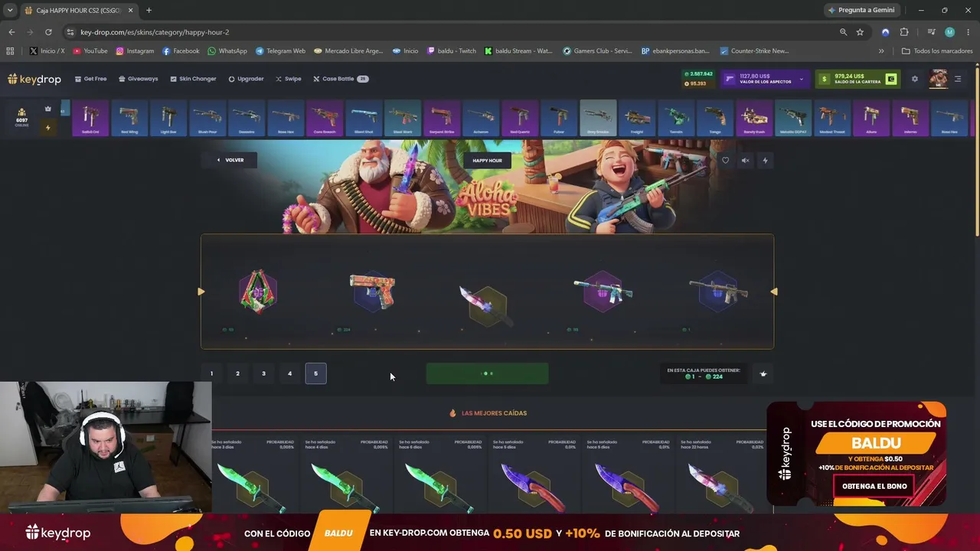980x551 pixels.
Task: Open the Instagram bookmark
Action: tap(135, 51)
